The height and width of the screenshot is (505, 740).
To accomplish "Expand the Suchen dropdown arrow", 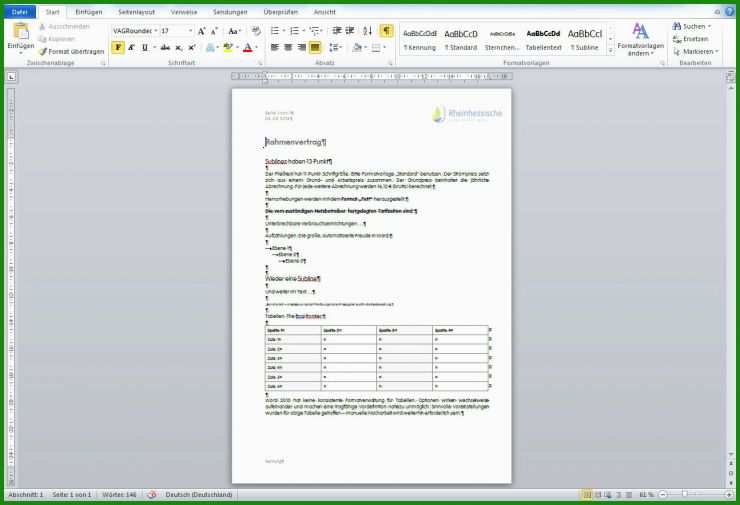I will coord(709,26).
